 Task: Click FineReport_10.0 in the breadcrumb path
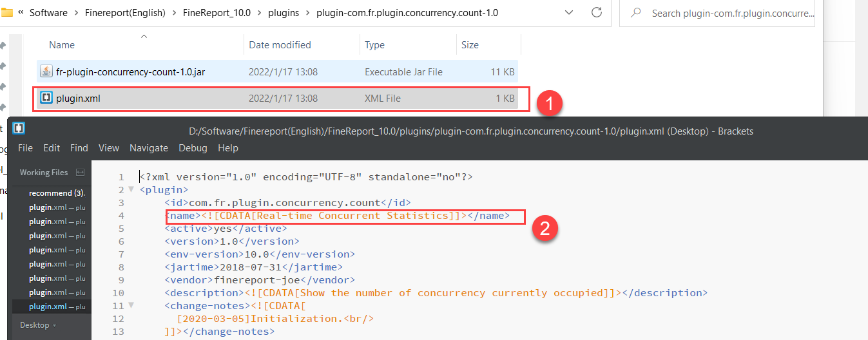(217, 13)
